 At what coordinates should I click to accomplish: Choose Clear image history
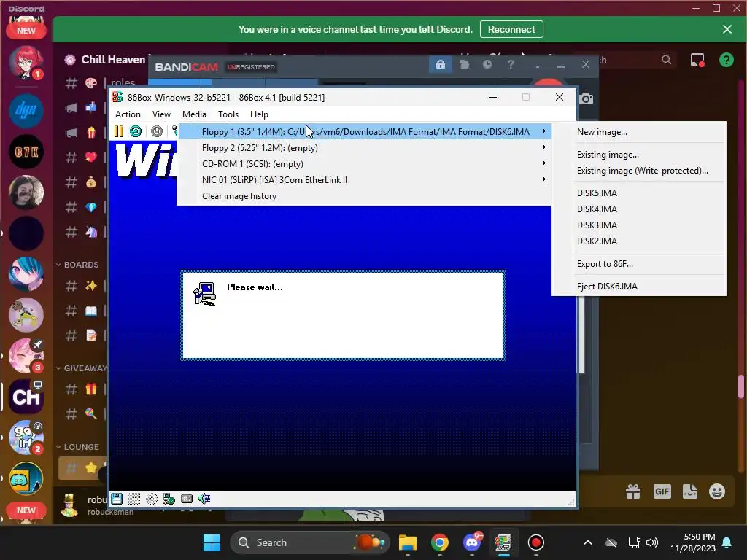364,196
